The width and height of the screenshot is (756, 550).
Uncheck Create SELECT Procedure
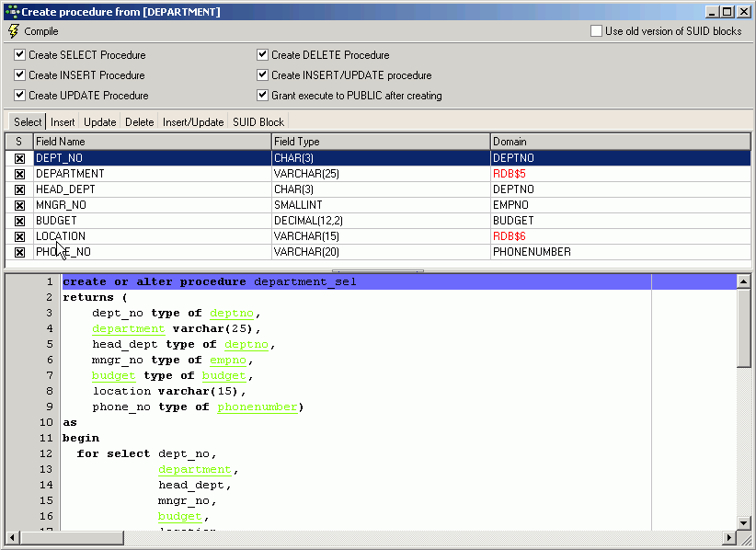pyautogui.click(x=19, y=54)
